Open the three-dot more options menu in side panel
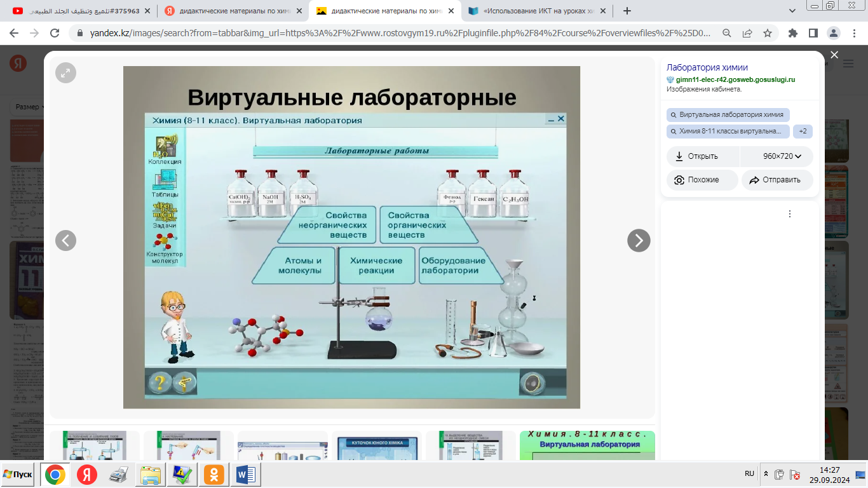Image resolution: width=868 pixels, height=488 pixels. point(790,214)
